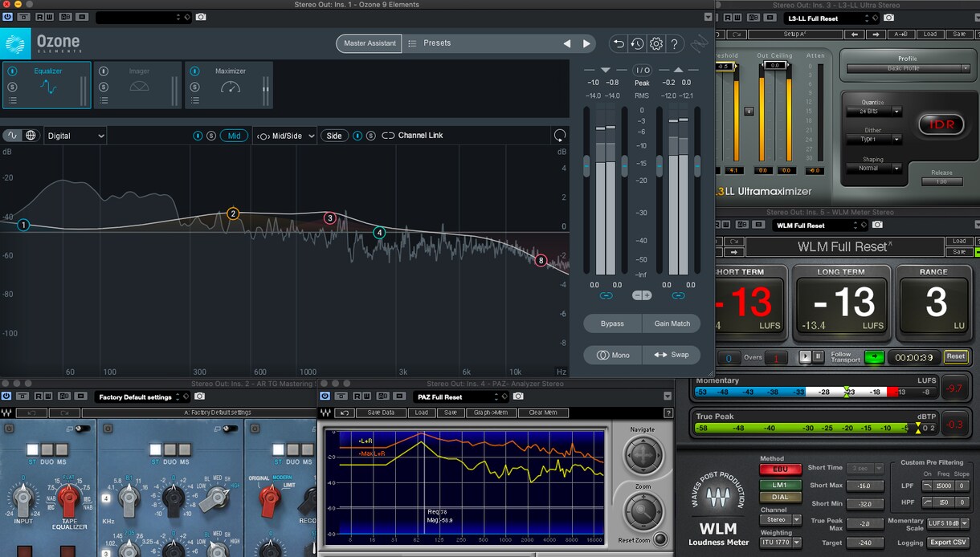Select EBU loudness method
The width and height of the screenshot is (980, 557).
[x=780, y=470]
